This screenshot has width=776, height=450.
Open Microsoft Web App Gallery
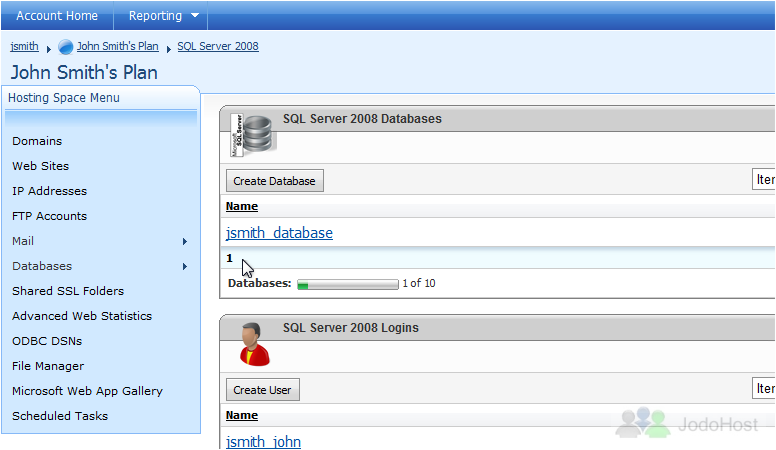tap(87, 391)
